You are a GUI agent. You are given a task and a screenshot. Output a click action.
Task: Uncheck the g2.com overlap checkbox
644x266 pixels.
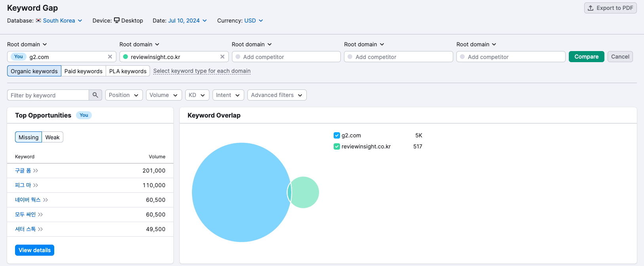[x=337, y=135]
